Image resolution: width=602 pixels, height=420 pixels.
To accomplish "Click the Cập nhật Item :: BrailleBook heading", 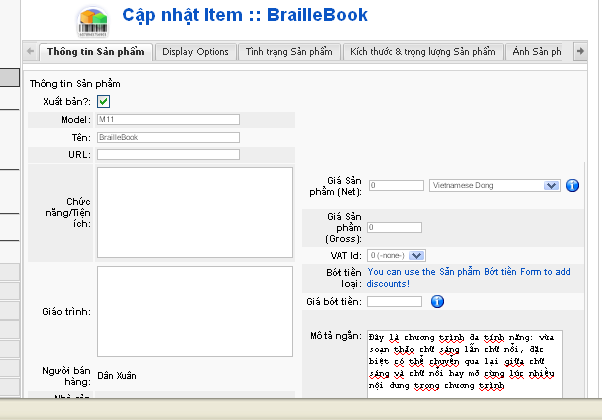I will 245,15.
